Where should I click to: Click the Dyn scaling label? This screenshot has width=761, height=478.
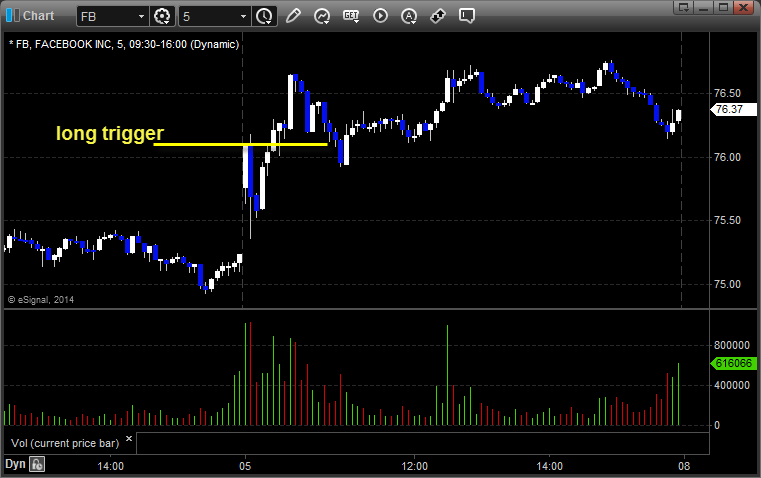pos(15,464)
